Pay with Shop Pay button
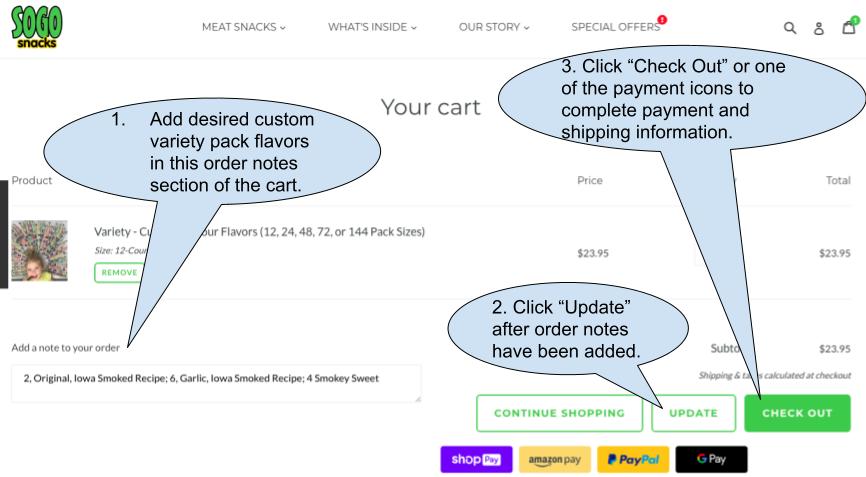 (474, 459)
